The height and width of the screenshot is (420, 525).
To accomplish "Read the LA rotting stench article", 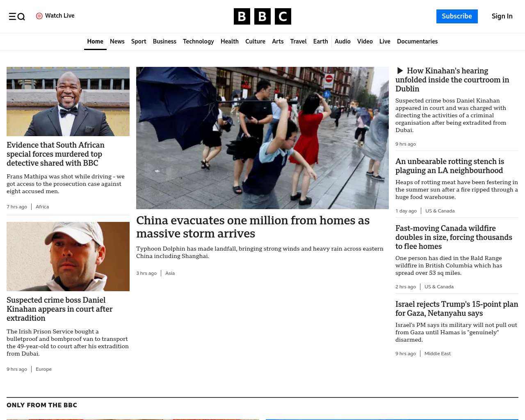I will (450, 166).
